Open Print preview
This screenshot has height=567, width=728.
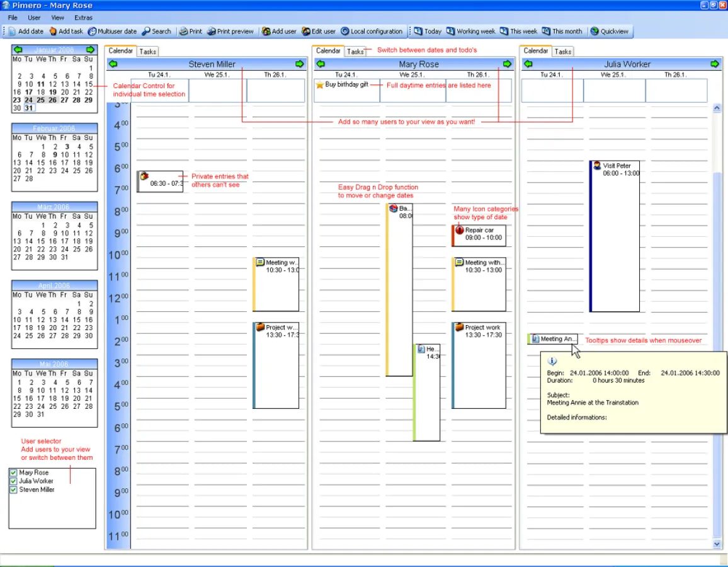(211, 31)
